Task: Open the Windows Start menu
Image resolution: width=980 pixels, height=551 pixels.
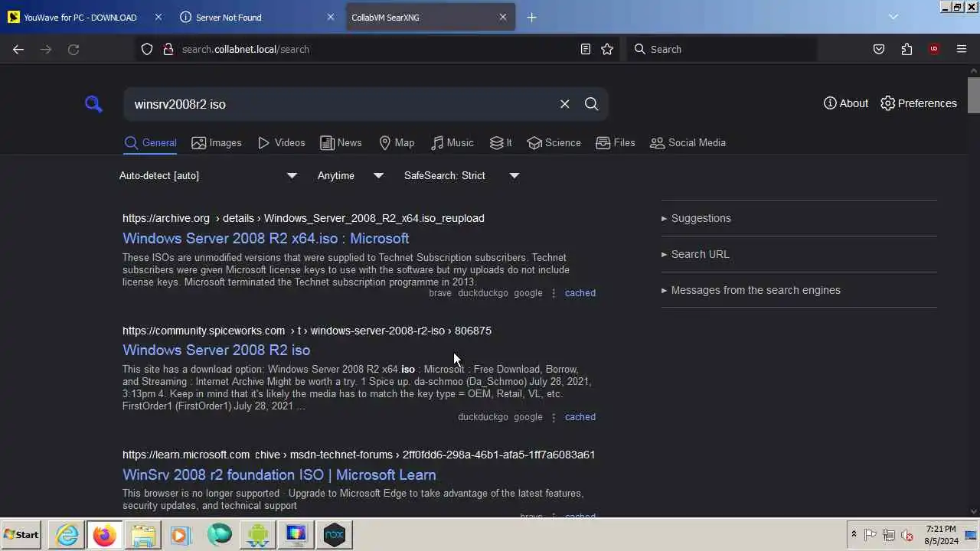Action: pyautogui.click(x=21, y=534)
